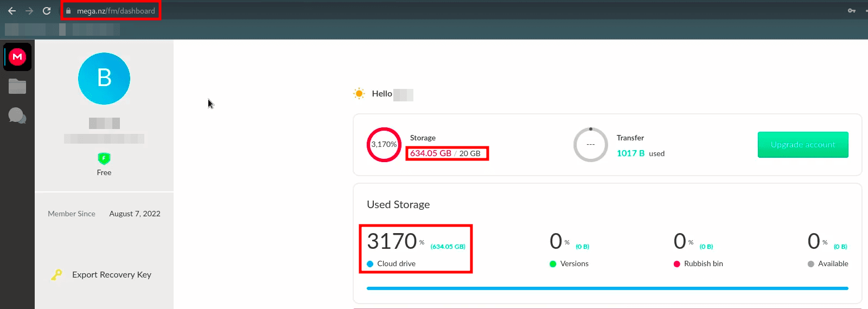868x309 pixels.
Task: Click the '1017 B' transfer used value
Action: [630, 153]
